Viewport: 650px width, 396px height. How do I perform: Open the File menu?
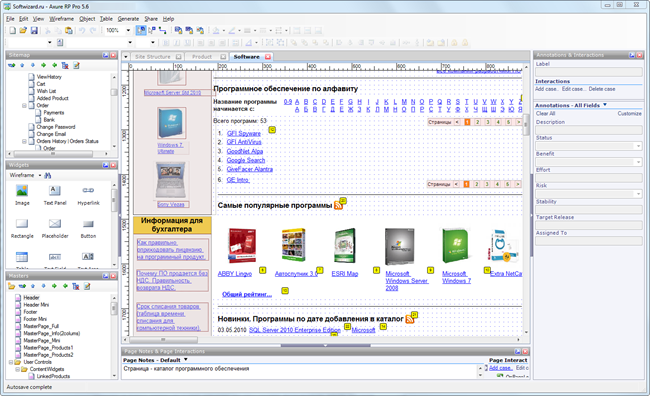[10, 19]
